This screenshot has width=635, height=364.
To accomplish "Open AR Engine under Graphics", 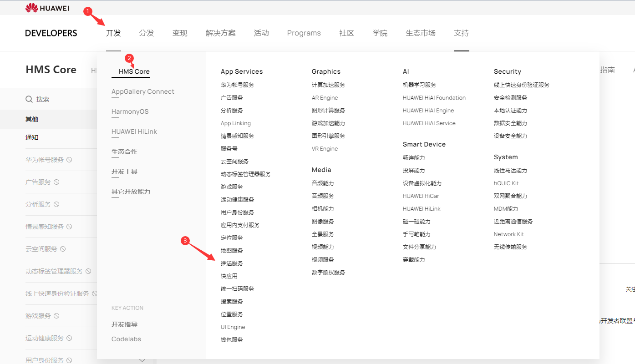I will (325, 98).
